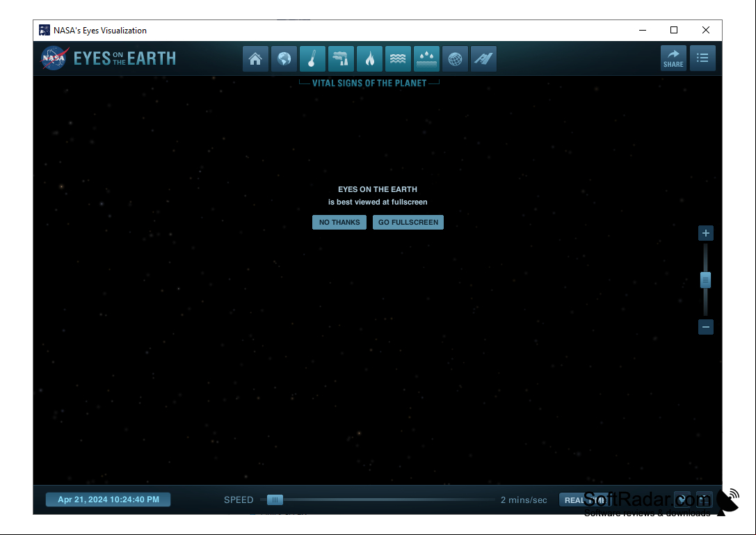
Task: Maximize the NASA's Eyes Visualization window
Action: click(x=674, y=30)
